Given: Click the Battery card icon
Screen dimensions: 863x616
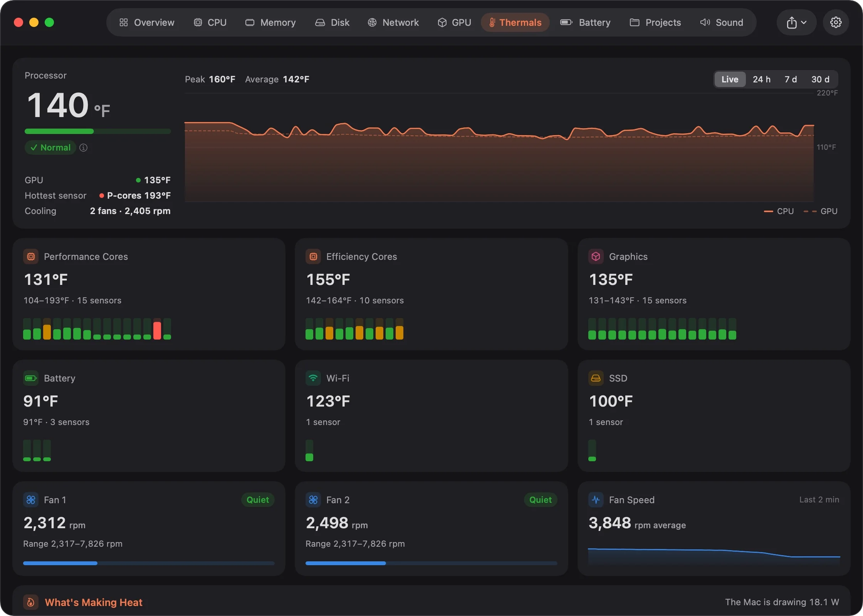Looking at the screenshot, I should coord(31,378).
